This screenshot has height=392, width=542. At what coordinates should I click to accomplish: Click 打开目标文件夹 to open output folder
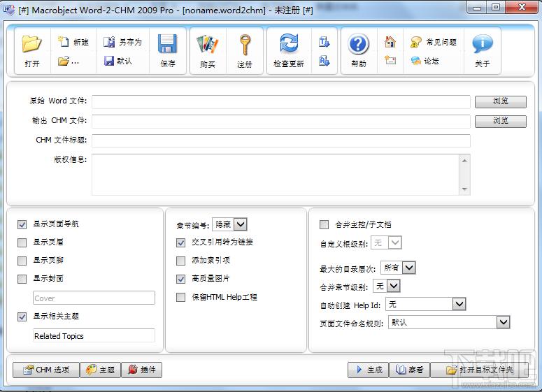[480, 370]
